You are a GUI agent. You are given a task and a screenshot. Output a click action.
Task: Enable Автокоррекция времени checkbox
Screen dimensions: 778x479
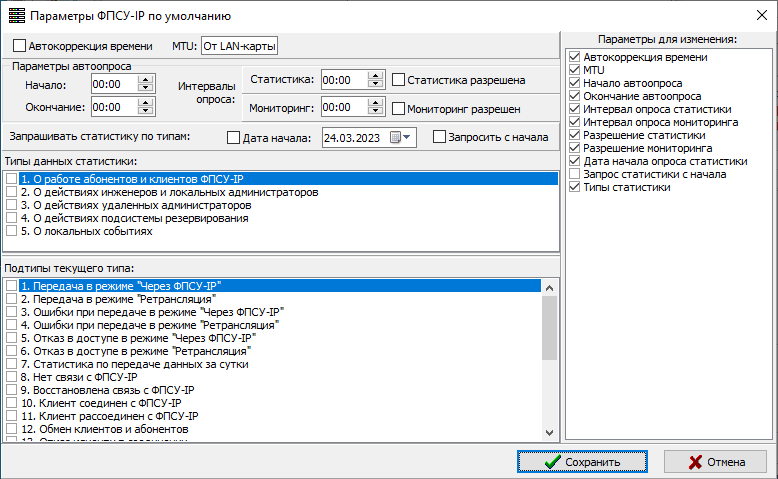coord(20,46)
